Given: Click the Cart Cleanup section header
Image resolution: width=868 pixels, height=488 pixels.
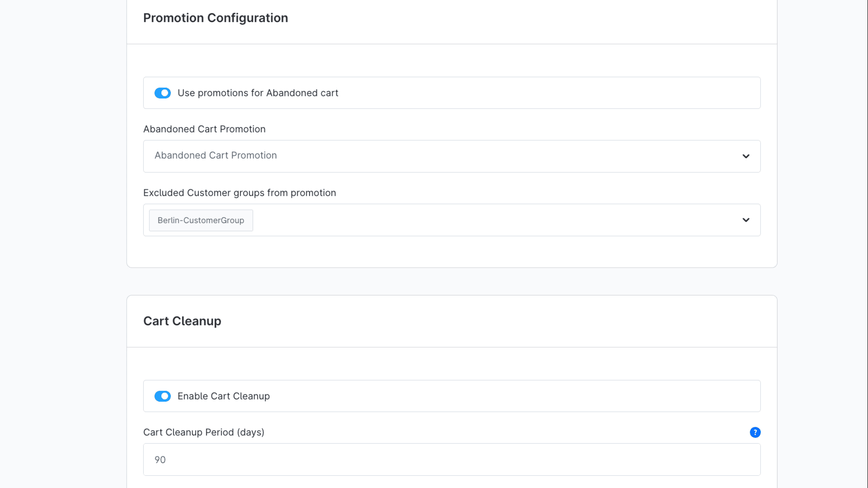Looking at the screenshot, I should (x=182, y=321).
